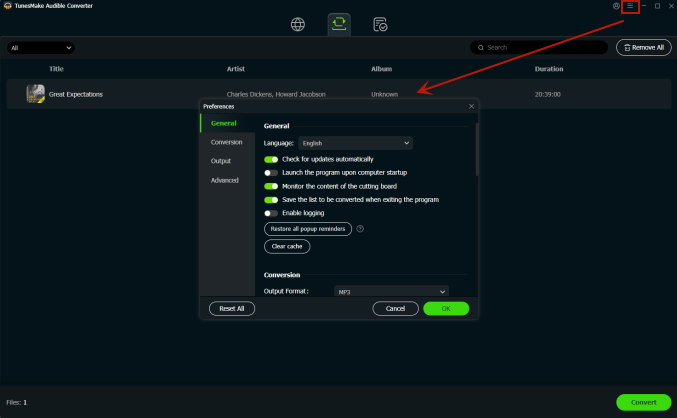This screenshot has height=418, width=677.
Task: Turn on Enable logging switch
Action: pyautogui.click(x=271, y=213)
